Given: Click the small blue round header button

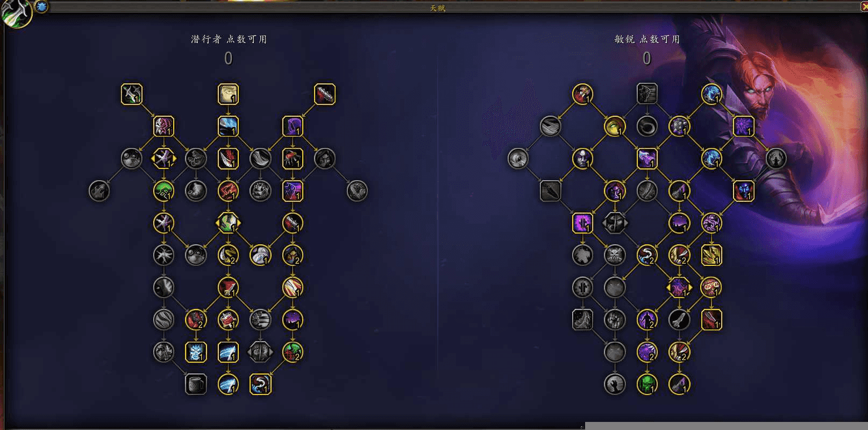Looking at the screenshot, I should click(41, 6).
